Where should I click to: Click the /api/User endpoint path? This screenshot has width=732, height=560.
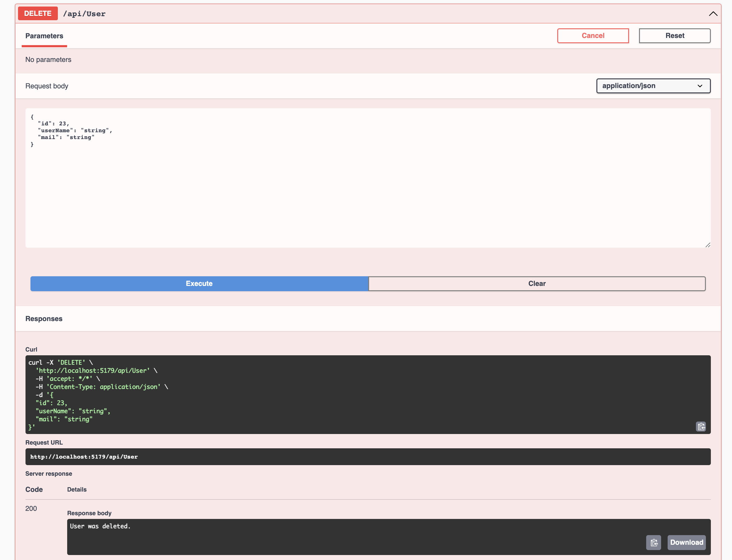(x=84, y=14)
